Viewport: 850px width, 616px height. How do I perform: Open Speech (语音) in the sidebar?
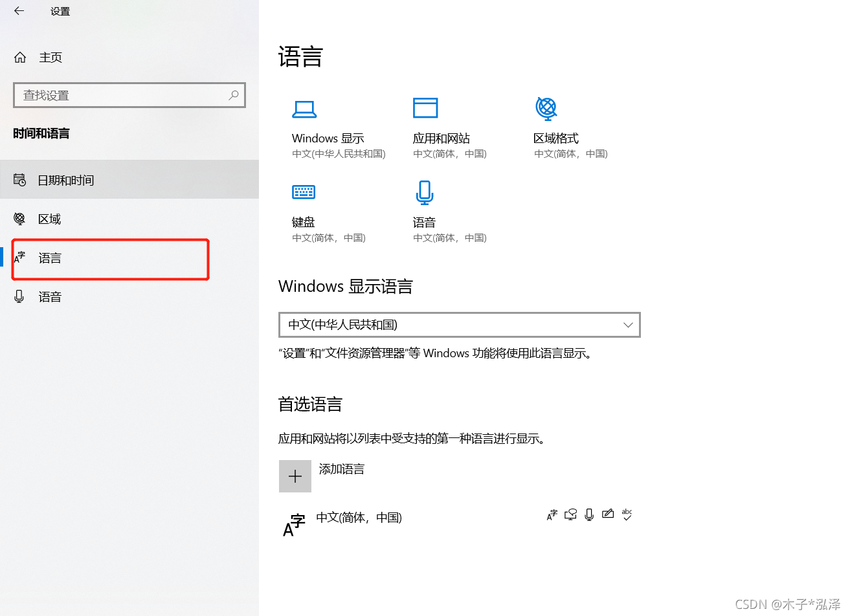click(50, 297)
